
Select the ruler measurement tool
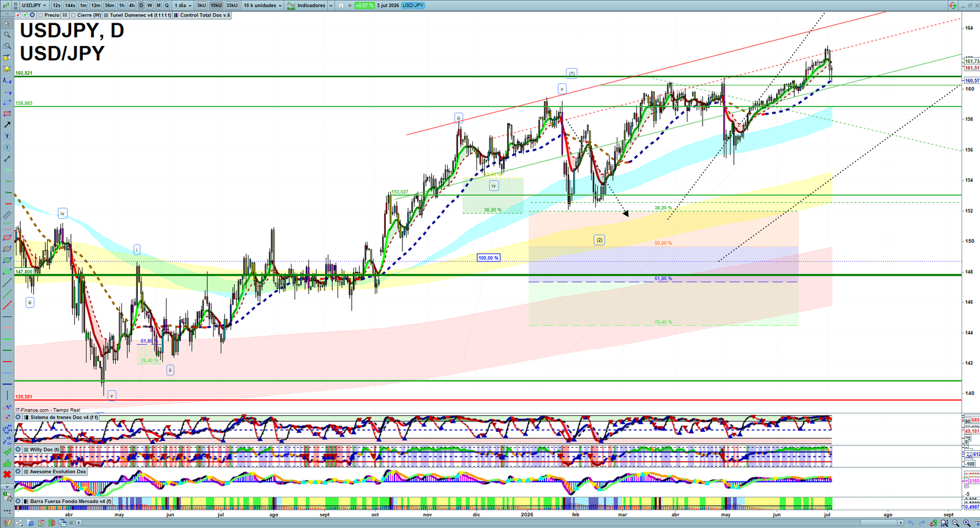click(7, 215)
